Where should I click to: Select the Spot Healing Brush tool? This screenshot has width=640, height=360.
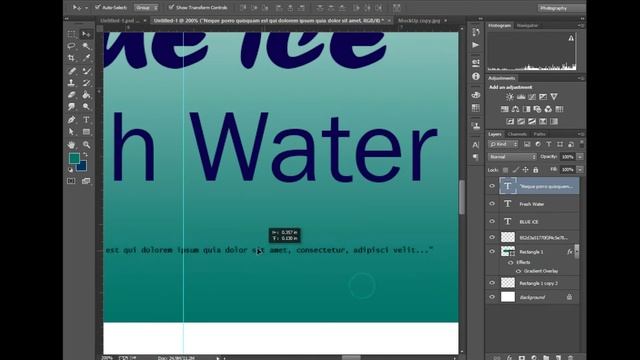click(71, 71)
